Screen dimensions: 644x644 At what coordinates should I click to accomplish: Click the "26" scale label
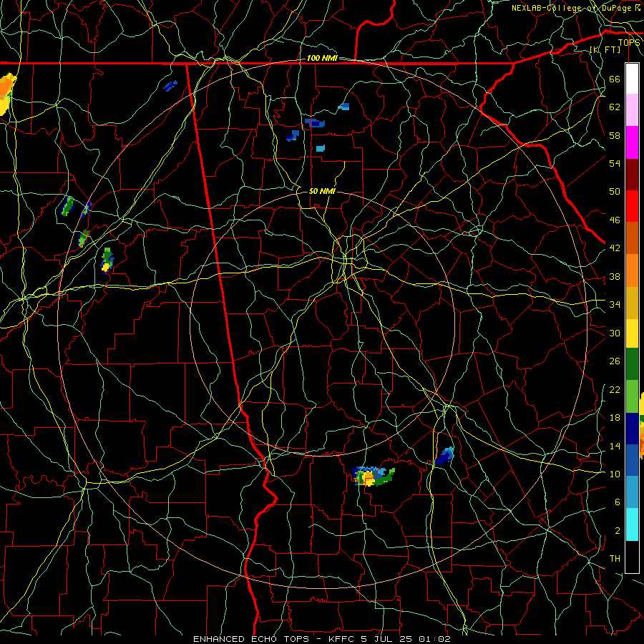(615, 361)
